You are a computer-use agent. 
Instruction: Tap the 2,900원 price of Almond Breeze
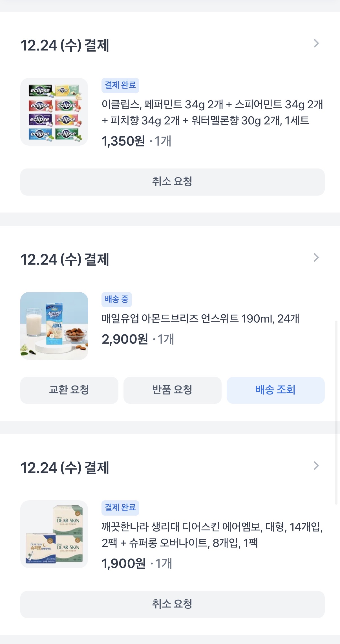(x=125, y=339)
